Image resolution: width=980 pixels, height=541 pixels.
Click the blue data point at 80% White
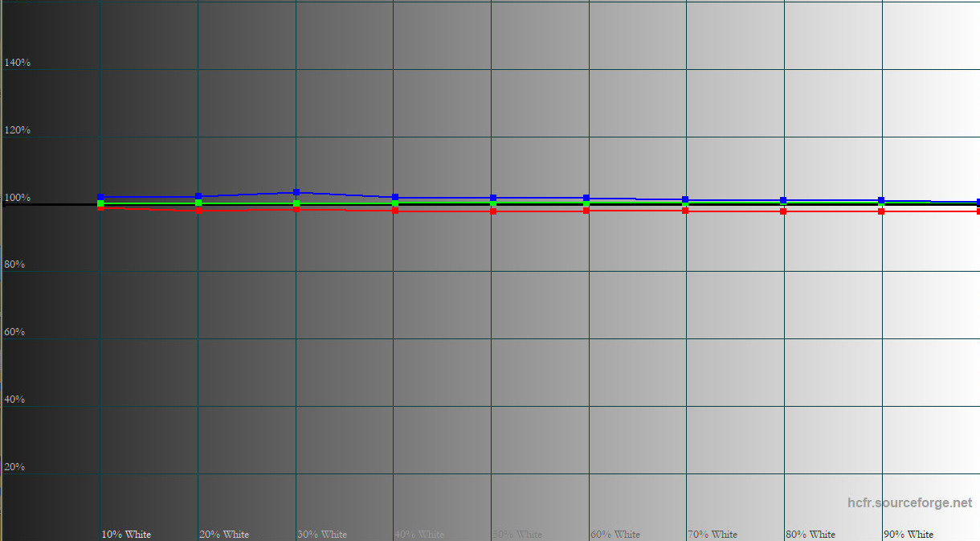coord(783,200)
